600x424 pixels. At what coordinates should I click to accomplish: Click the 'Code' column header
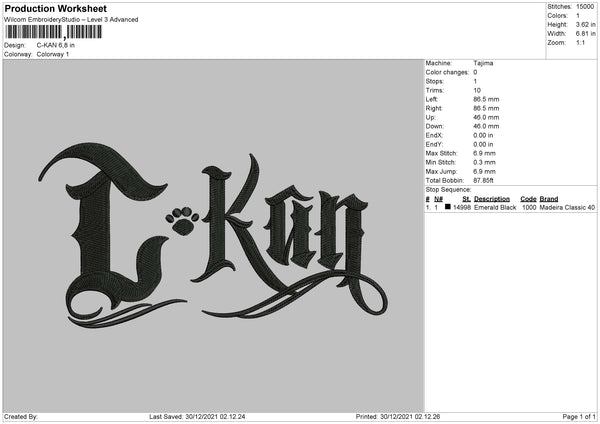point(528,199)
